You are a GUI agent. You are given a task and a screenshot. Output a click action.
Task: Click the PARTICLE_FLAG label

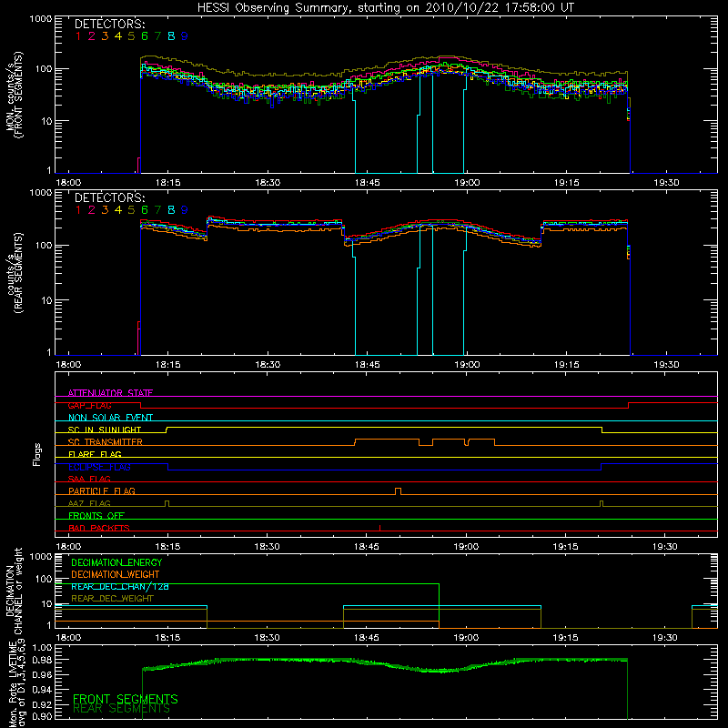coord(102,491)
